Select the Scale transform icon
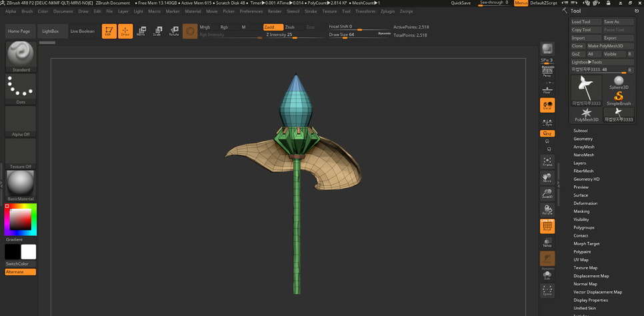 coord(157,31)
